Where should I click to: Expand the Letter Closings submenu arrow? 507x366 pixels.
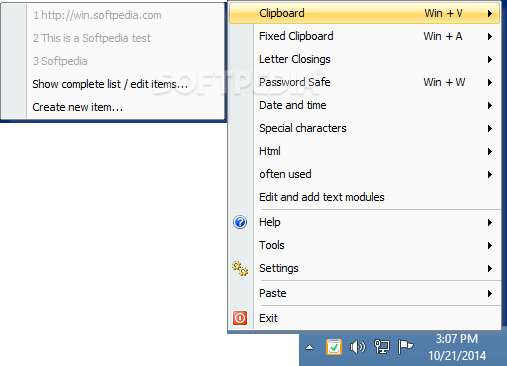tap(490, 59)
